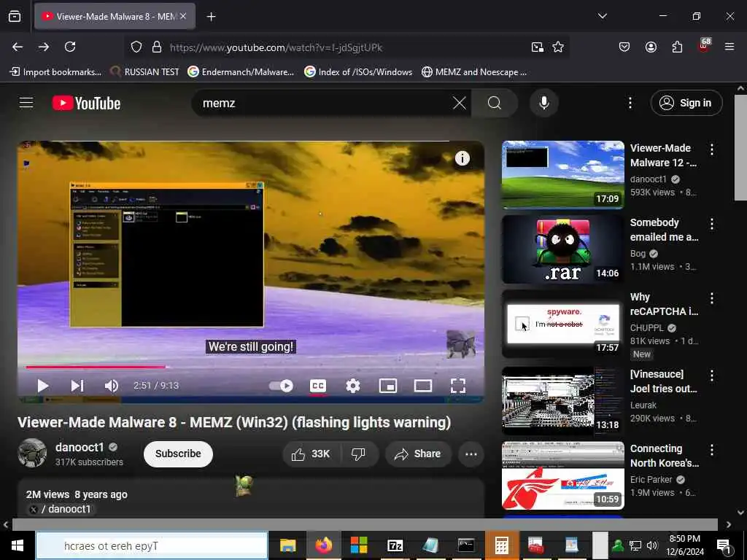Go forward in Firefox
The image size is (747, 560).
point(44,47)
